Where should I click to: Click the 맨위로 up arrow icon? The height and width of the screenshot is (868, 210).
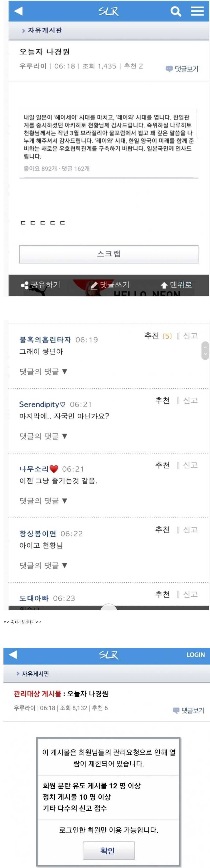(x=164, y=285)
